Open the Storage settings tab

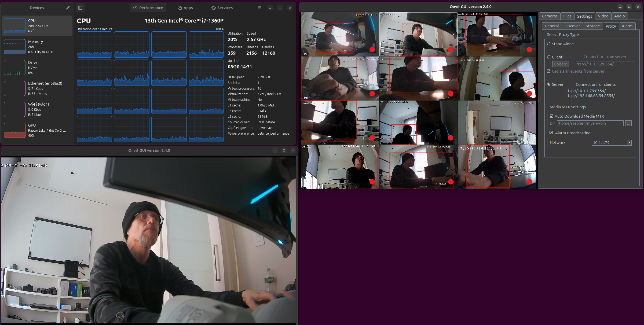pyautogui.click(x=592, y=26)
